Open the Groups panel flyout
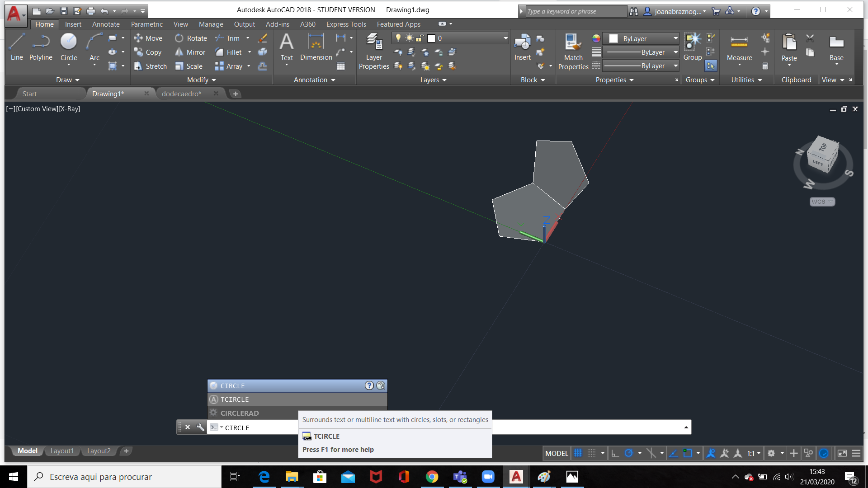This screenshot has height=488, width=868. pos(700,80)
